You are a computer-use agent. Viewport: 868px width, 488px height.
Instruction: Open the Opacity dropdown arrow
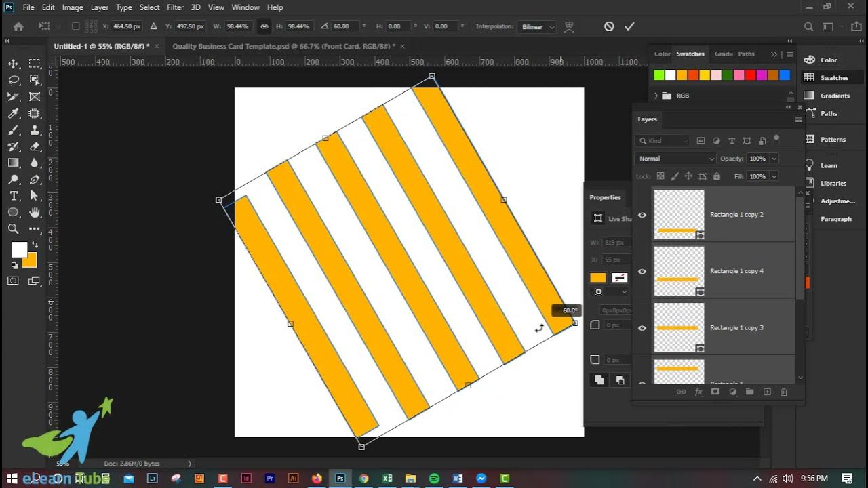pyautogui.click(x=774, y=159)
